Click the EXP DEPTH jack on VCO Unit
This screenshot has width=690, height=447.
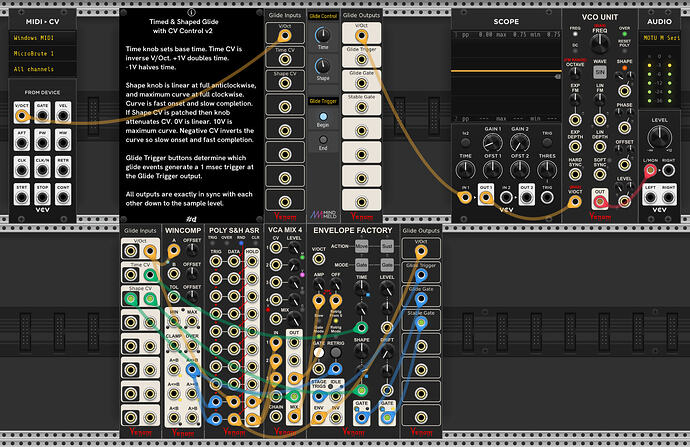coord(575,147)
